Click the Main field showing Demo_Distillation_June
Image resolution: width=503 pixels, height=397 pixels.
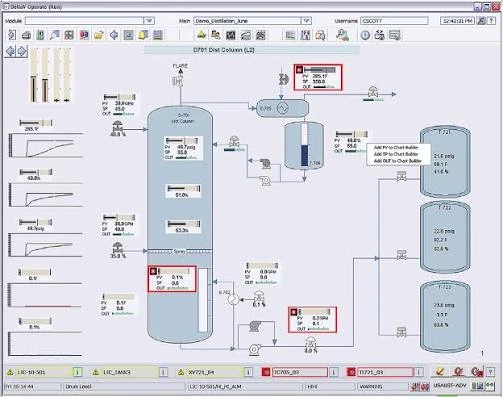(248, 21)
